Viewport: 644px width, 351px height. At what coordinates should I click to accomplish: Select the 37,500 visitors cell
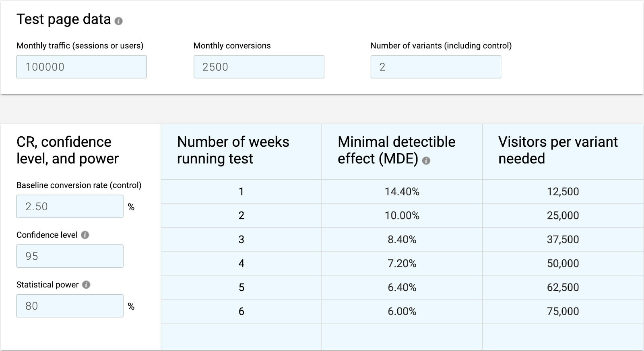pos(563,240)
